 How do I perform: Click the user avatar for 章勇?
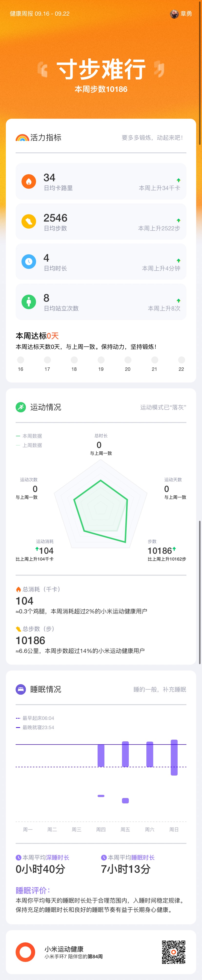(174, 14)
